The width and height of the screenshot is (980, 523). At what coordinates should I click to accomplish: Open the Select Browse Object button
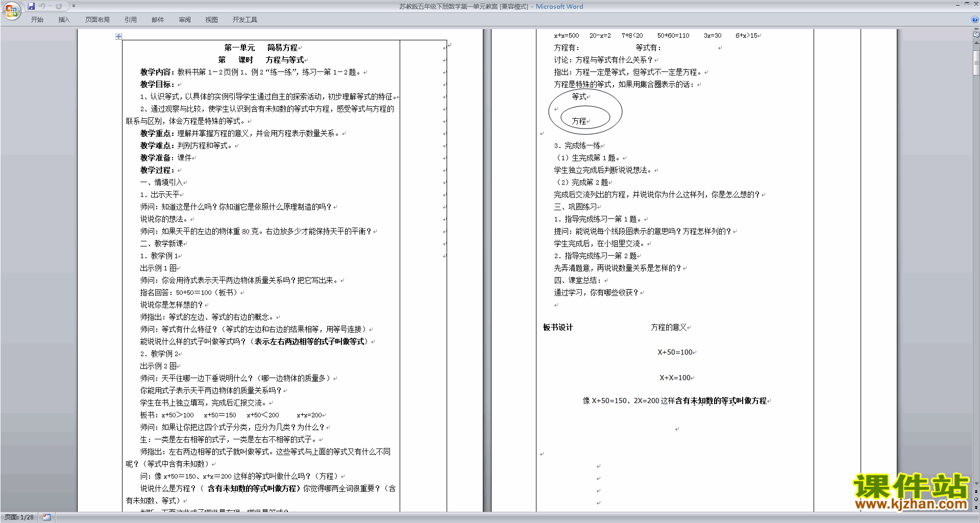(x=976, y=500)
